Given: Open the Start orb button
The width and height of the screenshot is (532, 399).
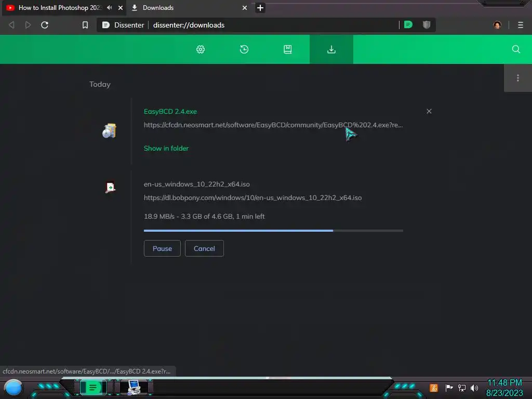Looking at the screenshot, I should tap(14, 388).
